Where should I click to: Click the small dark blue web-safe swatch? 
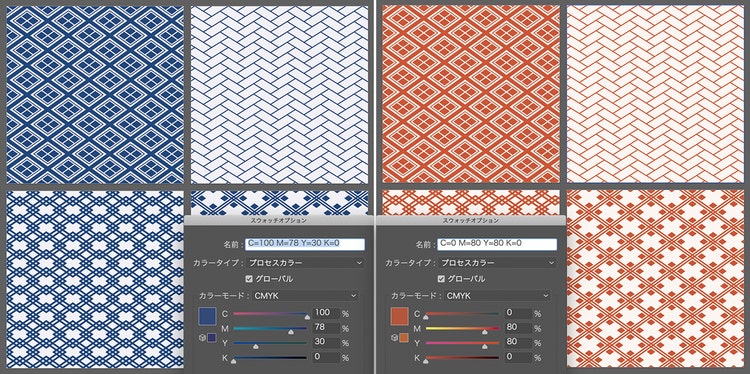pos(212,338)
